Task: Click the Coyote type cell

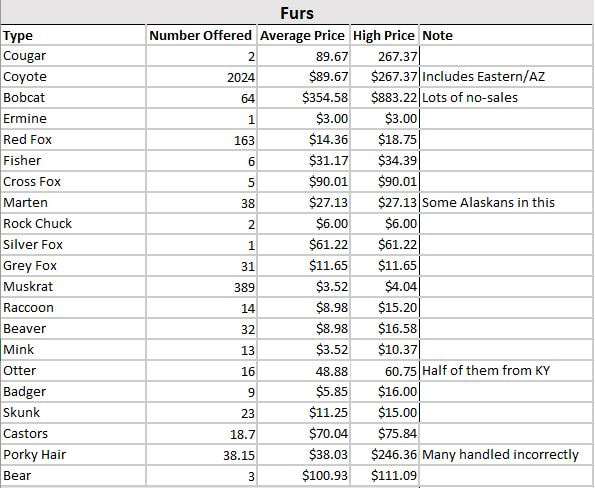Action: pyautogui.click(x=73, y=77)
